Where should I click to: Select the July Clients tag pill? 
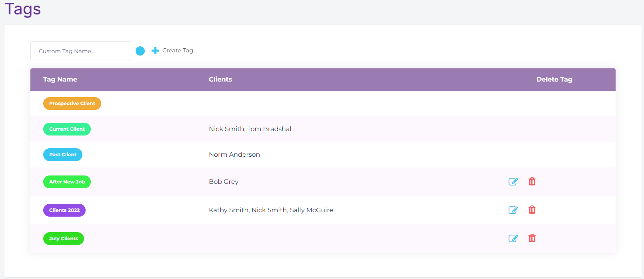tap(64, 239)
